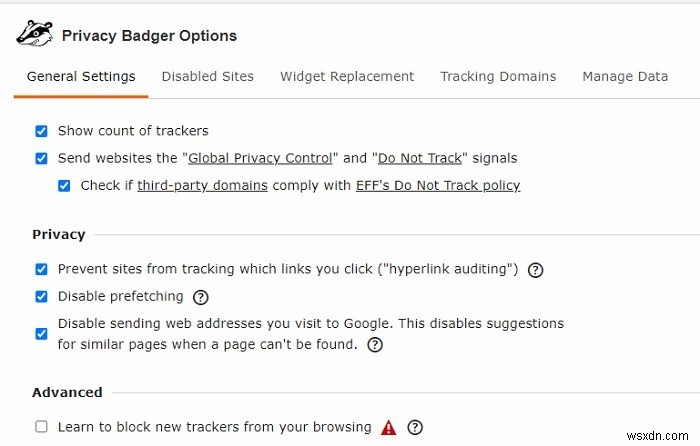Image resolution: width=700 pixels, height=446 pixels.
Task: Enable Learn to block new trackers
Action: point(41,427)
